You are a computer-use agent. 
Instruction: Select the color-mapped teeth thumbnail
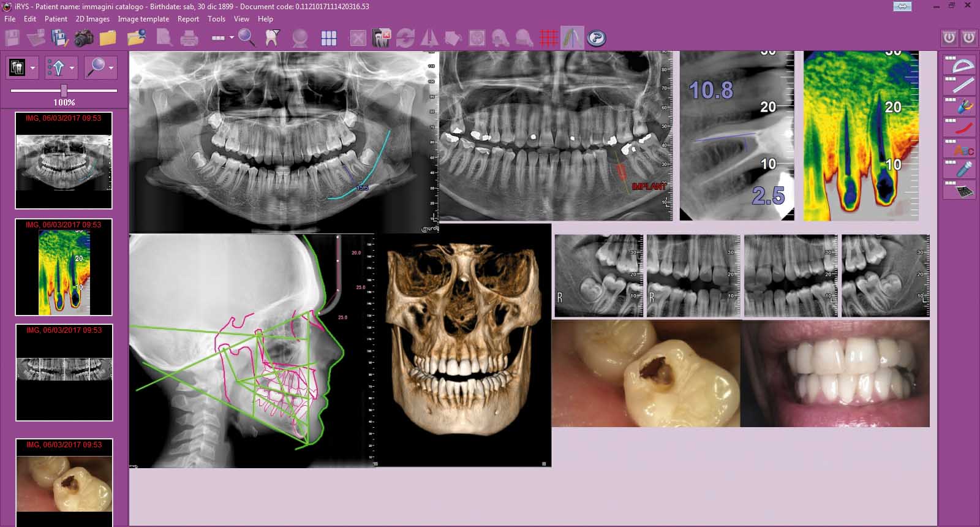point(64,267)
